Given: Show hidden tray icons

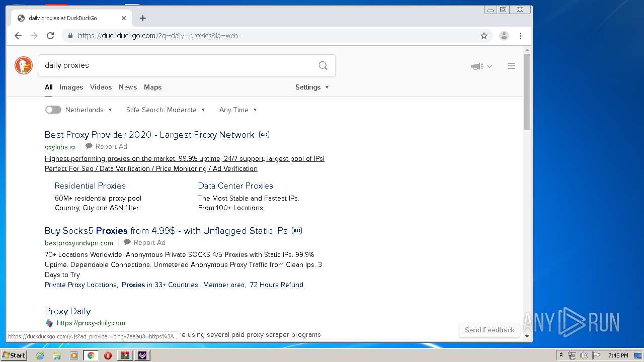Looking at the screenshot, I should click(561, 355).
